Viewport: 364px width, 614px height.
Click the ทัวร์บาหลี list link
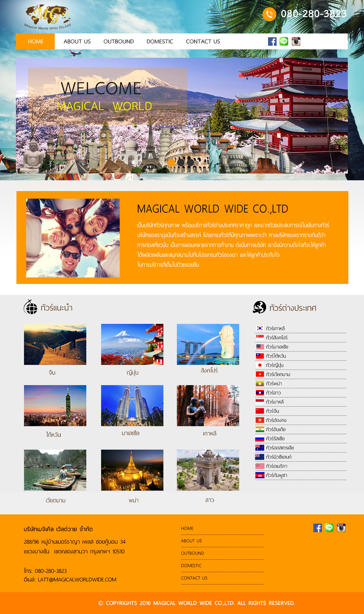tap(275, 402)
